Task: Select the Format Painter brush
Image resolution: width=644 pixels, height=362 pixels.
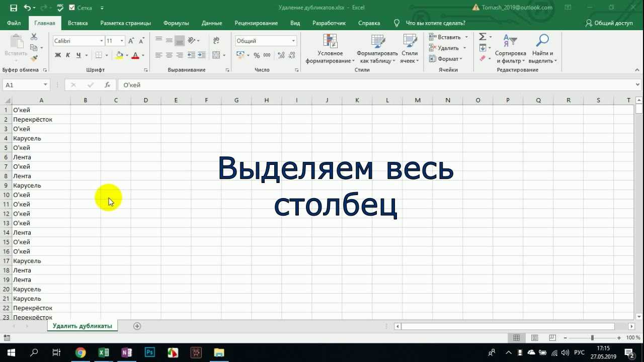Action: [x=34, y=58]
